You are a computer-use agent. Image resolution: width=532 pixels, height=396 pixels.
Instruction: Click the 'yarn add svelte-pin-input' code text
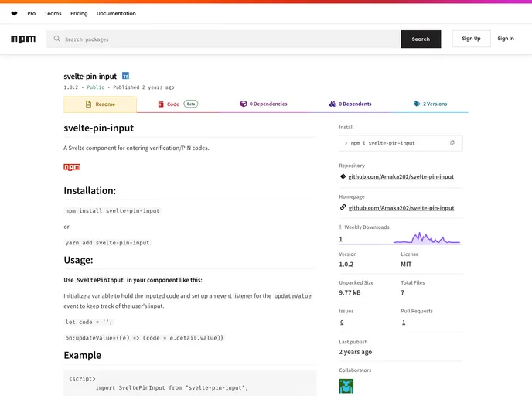coord(107,243)
